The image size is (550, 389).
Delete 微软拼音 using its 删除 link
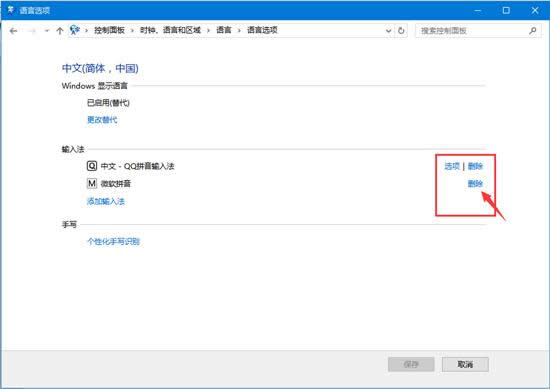[x=475, y=183]
